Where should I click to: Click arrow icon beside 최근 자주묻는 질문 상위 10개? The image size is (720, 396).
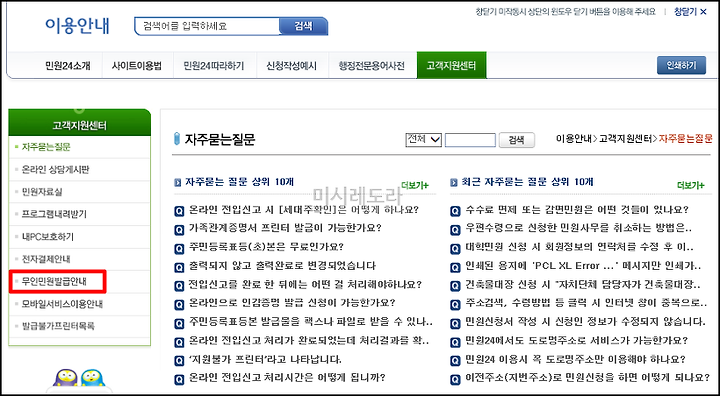(x=454, y=183)
